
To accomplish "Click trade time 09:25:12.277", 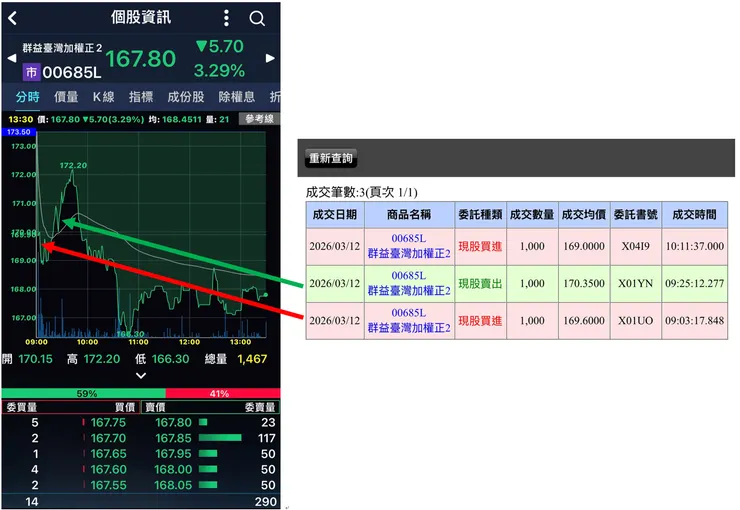I will (695, 284).
